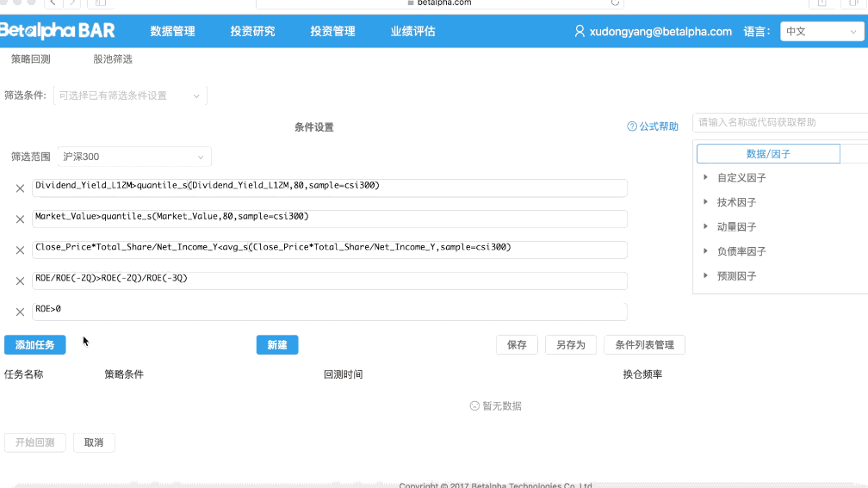This screenshot has height=488, width=868.
Task: Select the 数据/因子 tab
Action: click(x=768, y=154)
